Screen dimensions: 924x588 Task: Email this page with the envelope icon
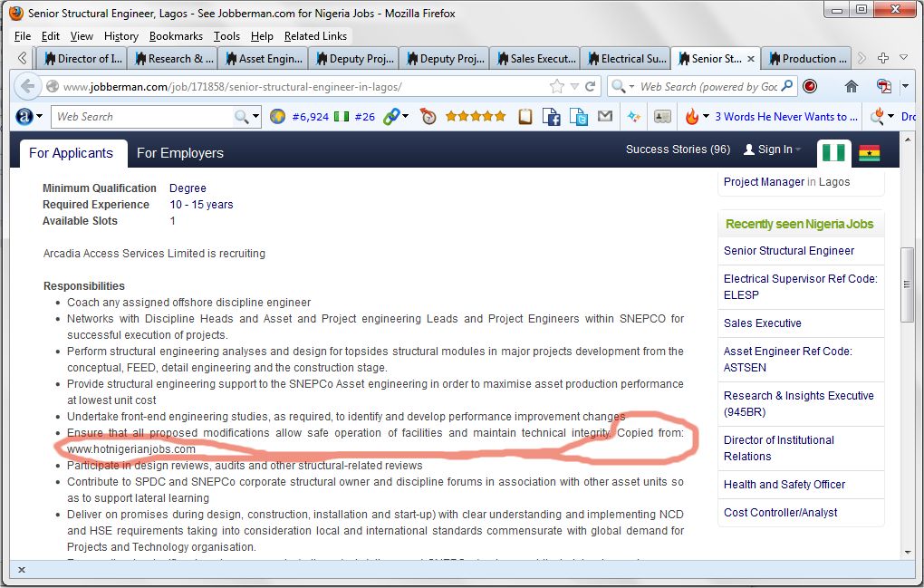(x=605, y=116)
